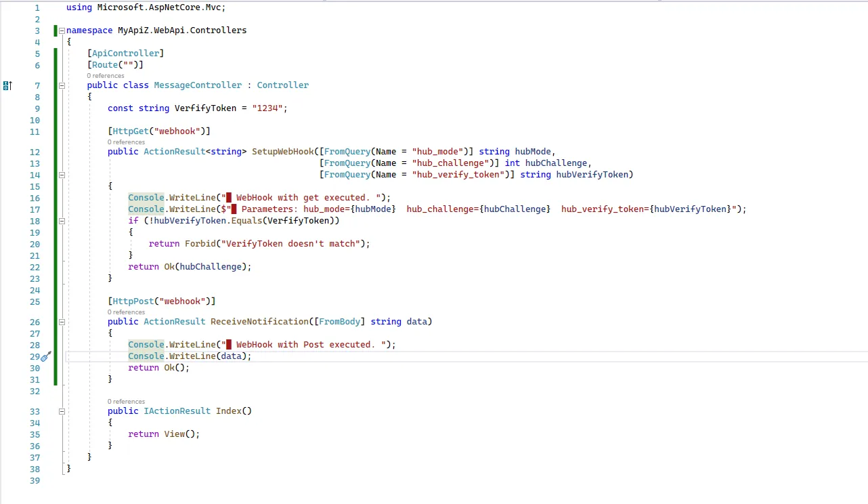The width and height of the screenshot is (868, 504).
Task: Click the ApiController attribute
Action: pos(126,54)
